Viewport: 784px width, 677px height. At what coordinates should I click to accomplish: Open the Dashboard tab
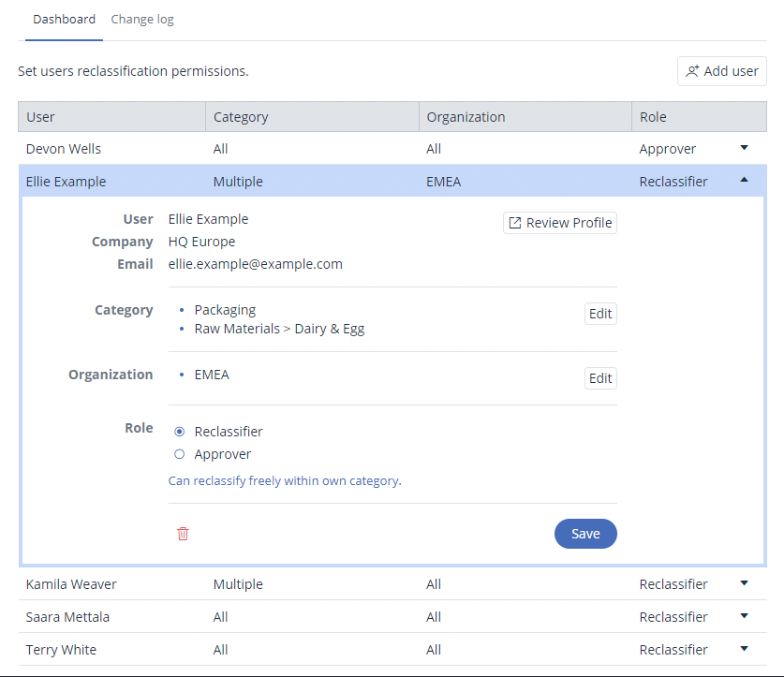coord(64,20)
